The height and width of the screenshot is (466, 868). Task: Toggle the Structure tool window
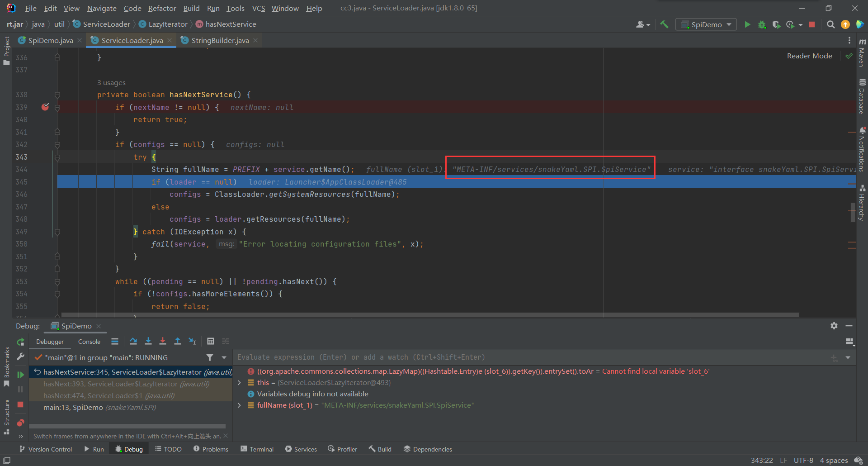coord(6,417)
